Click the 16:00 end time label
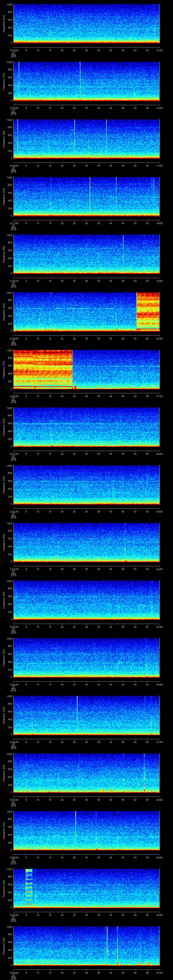173x980 pixels. pyautogui.click(x=159, y=108)
